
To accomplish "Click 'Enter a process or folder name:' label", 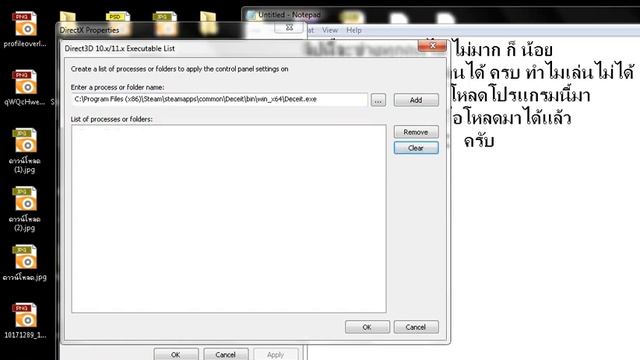I will 118,87.
